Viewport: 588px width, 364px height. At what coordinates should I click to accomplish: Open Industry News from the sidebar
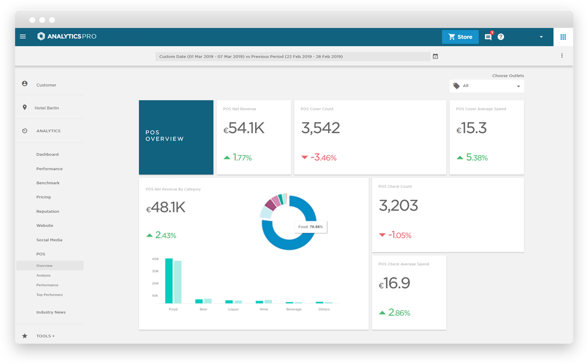51,312
